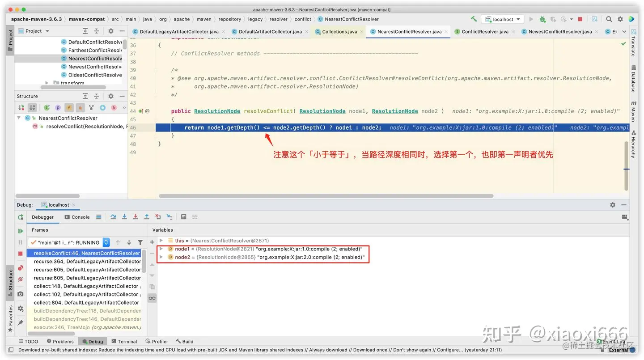Click the red Stop button in the top toolbar
Image resolution: width=644 pixels, height=360 pixels.
point(580,19)
